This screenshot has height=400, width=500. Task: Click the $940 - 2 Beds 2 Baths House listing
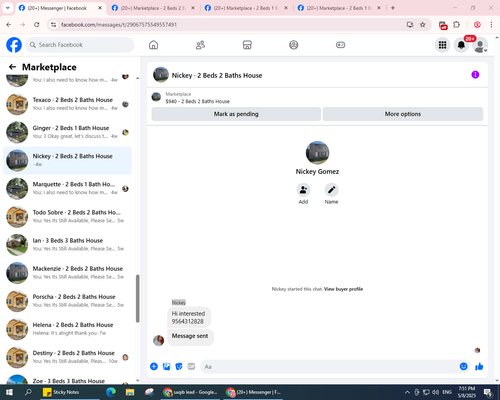pyautogui.click(x=198, y=101)
